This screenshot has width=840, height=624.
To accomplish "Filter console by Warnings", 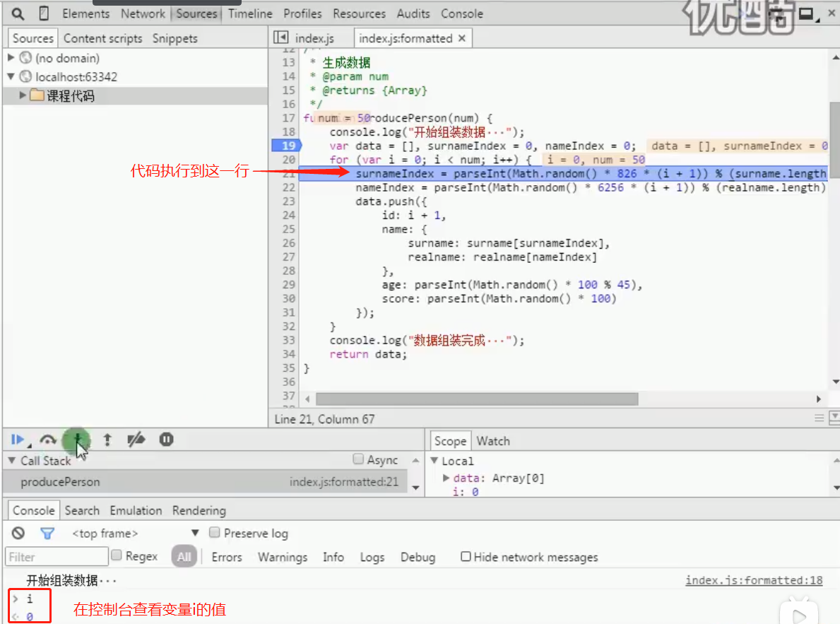I will point(283,557).
